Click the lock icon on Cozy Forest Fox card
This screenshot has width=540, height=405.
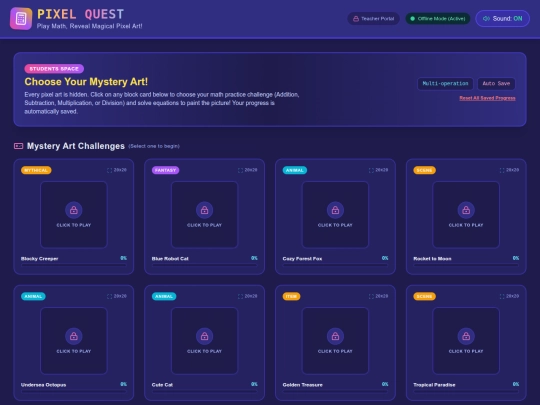[x=335, y=210]
